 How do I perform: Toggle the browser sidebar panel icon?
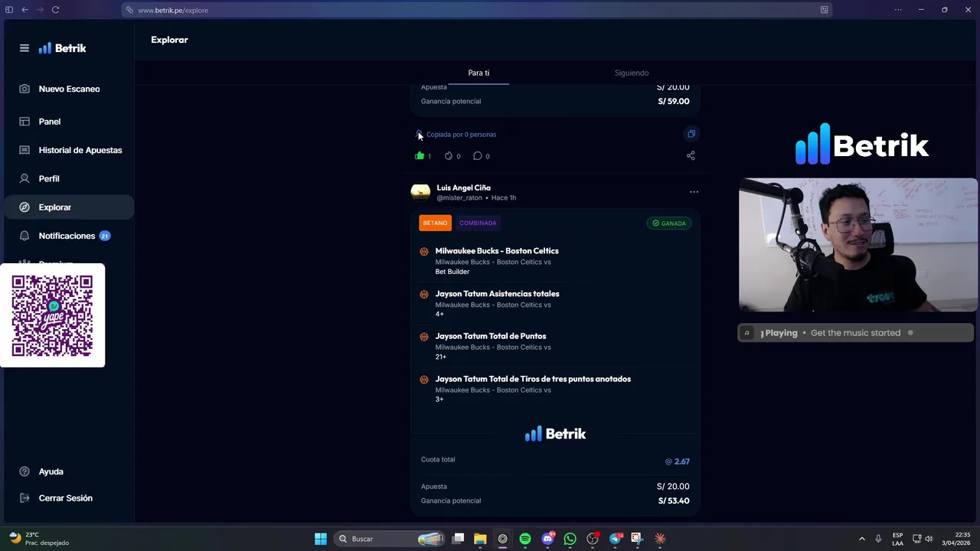pos(9,10)
